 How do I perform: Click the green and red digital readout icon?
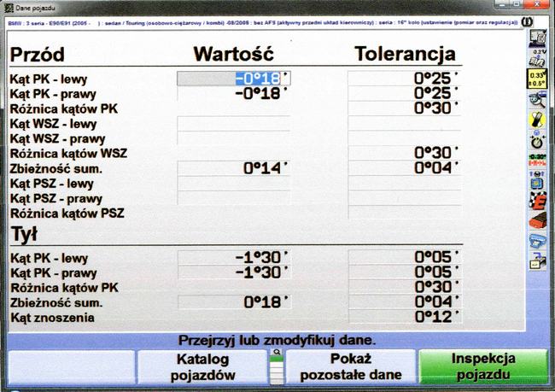tap(537, 160)
